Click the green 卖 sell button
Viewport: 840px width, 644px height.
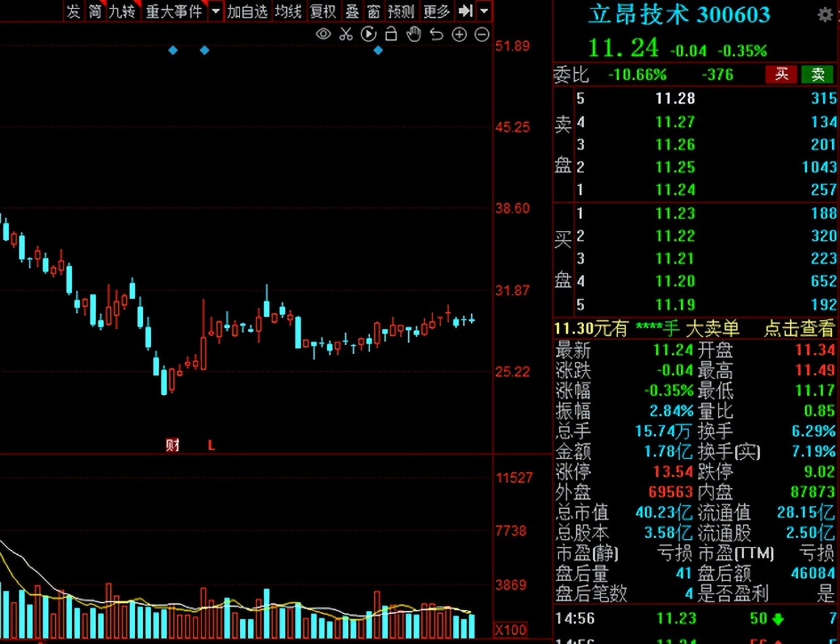tap(818, 74)
